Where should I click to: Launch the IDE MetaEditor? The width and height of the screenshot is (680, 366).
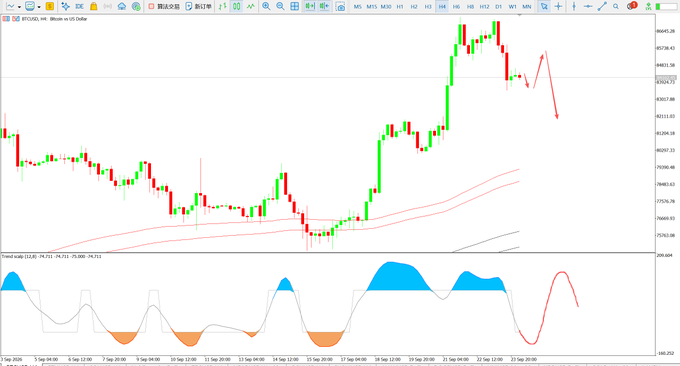tap(79, 7)
